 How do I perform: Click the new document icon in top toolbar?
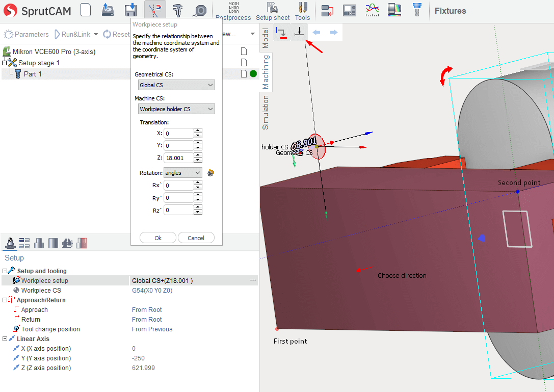point(86,10)
